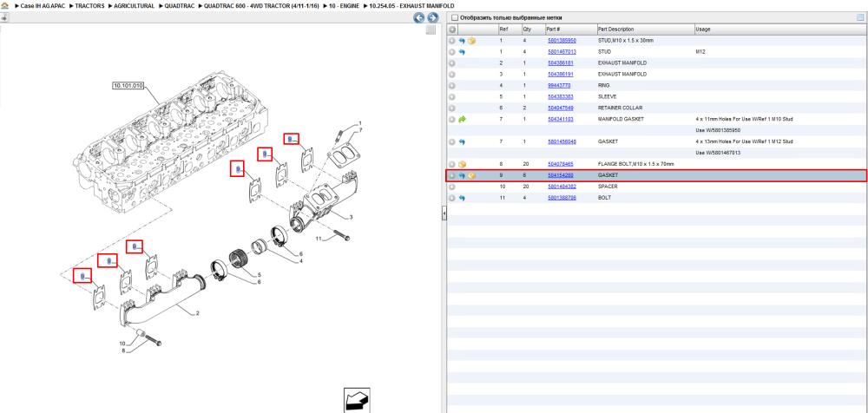Add STUD,M10 x 1.5 x 30mm row via plus icon
The image size is (868, 413).
(452, 41)
